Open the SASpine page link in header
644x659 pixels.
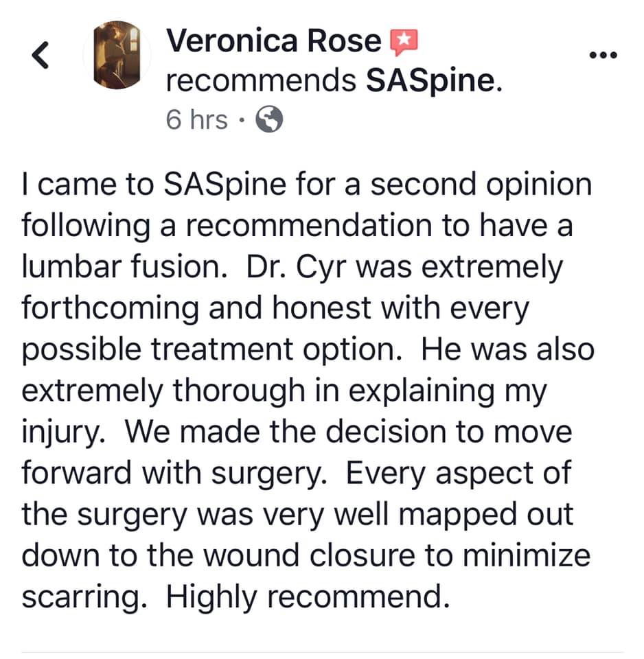coord(430,80)
